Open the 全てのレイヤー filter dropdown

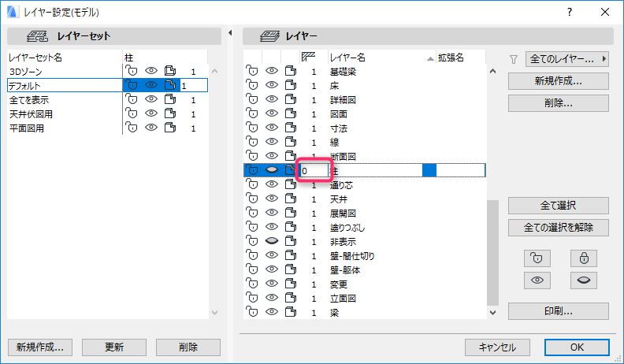567,59
